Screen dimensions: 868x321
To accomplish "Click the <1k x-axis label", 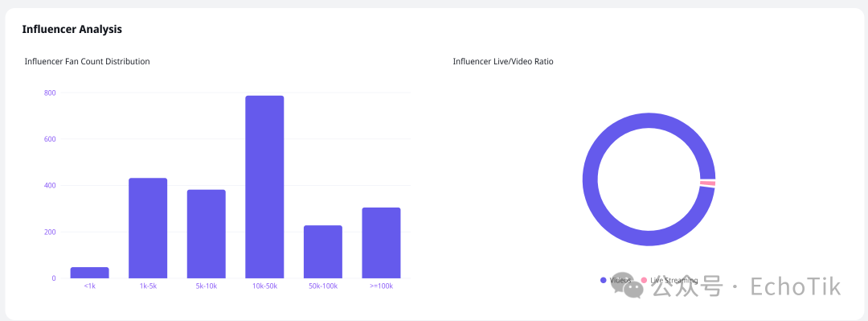I will (x=90, y=286).
